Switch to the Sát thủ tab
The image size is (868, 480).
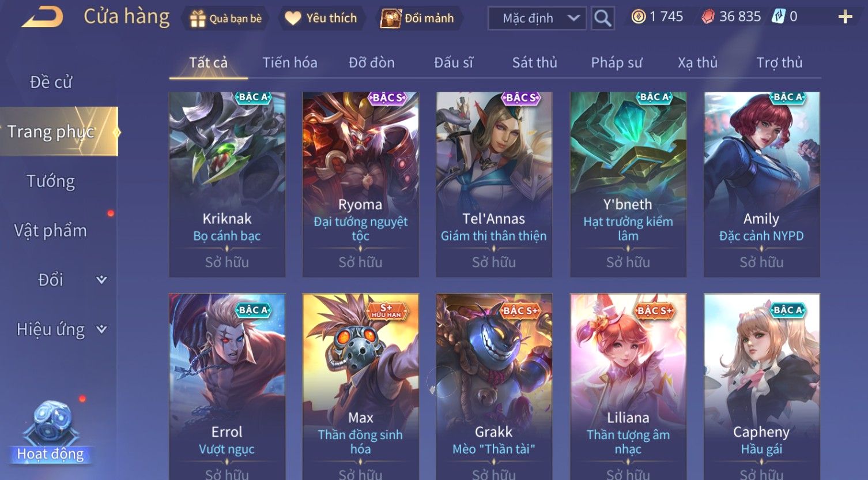point(534,62)
